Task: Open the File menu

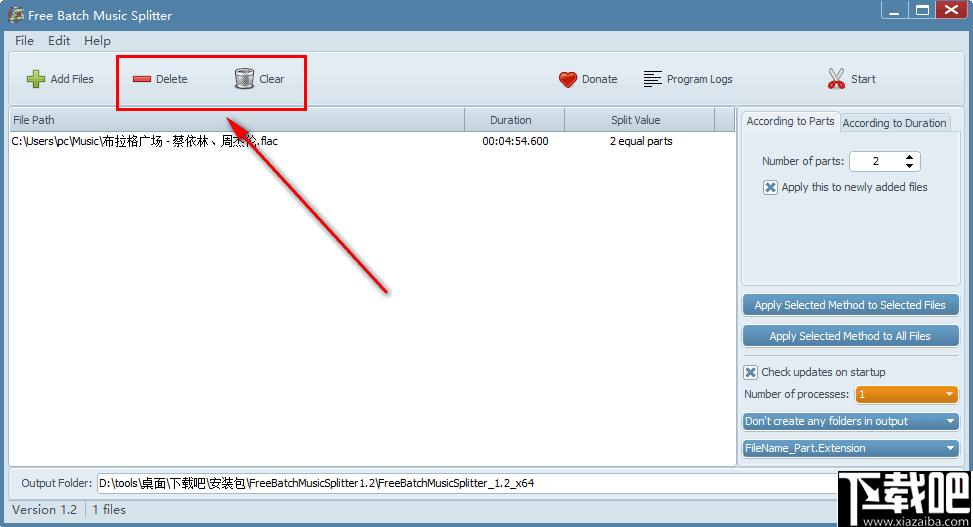Action: tap(24, 41)
